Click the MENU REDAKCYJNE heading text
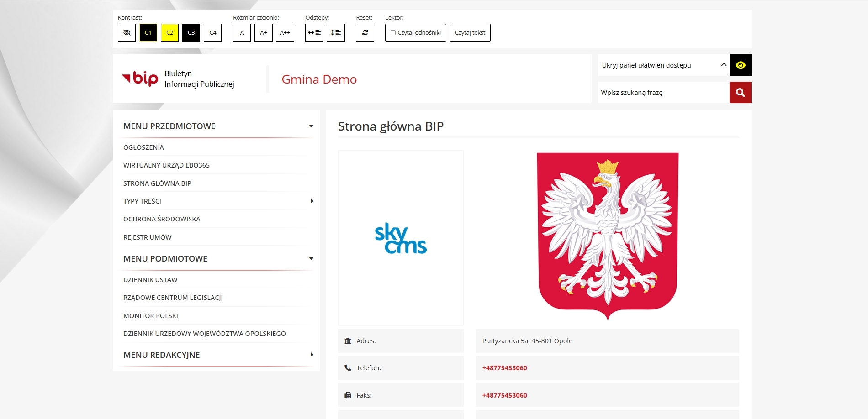This screenshot has height=419, width=868. coord(162,355)
